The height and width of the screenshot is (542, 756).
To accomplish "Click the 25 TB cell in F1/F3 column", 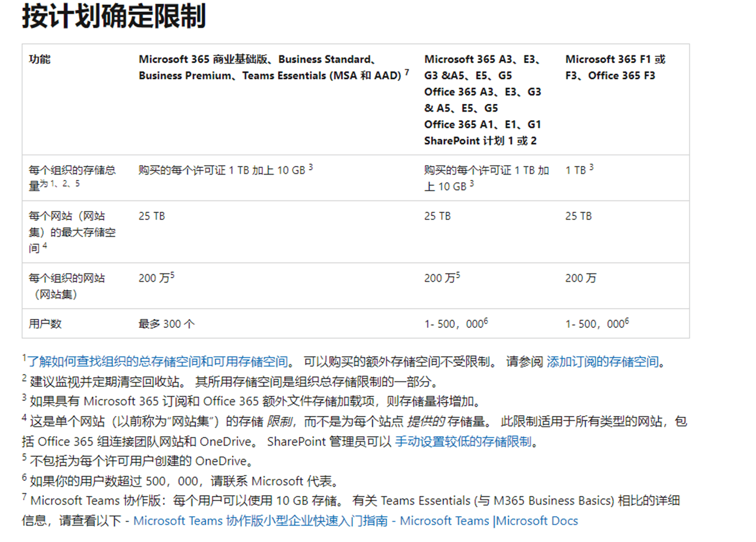I will (579, 216).
